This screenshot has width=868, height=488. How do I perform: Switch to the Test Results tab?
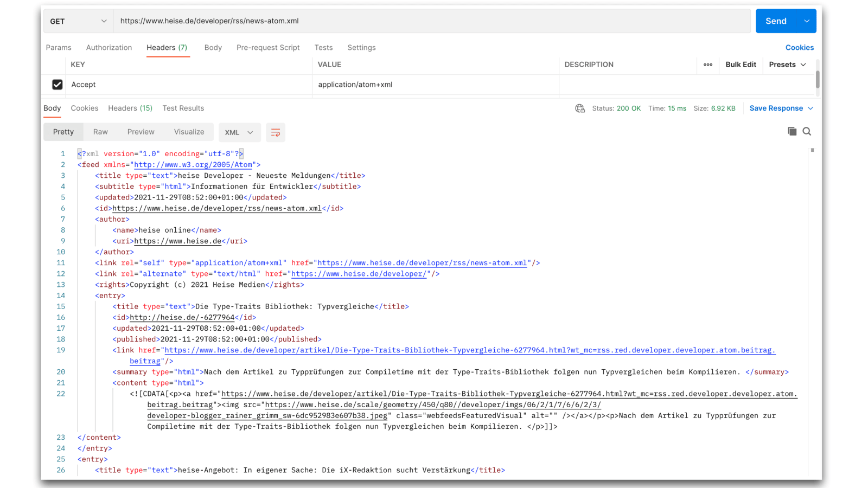183,108
